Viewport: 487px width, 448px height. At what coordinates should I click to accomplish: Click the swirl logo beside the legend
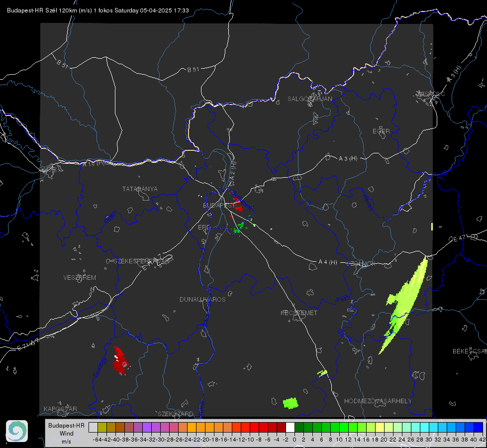point(17,431)
